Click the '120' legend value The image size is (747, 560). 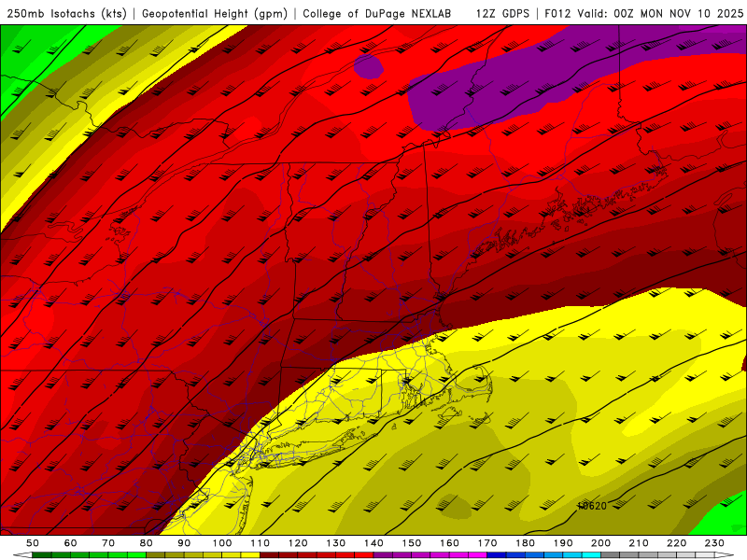click(x=298, y=543)
